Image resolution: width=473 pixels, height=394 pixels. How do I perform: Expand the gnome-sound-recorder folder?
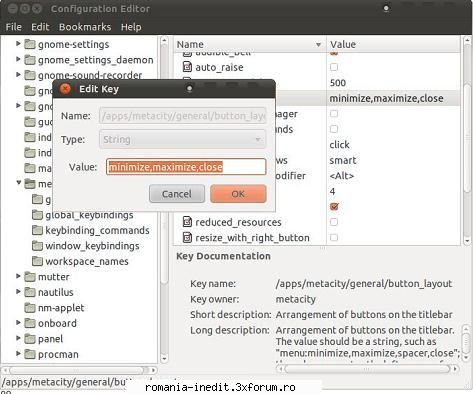click(x=18, y=74)
